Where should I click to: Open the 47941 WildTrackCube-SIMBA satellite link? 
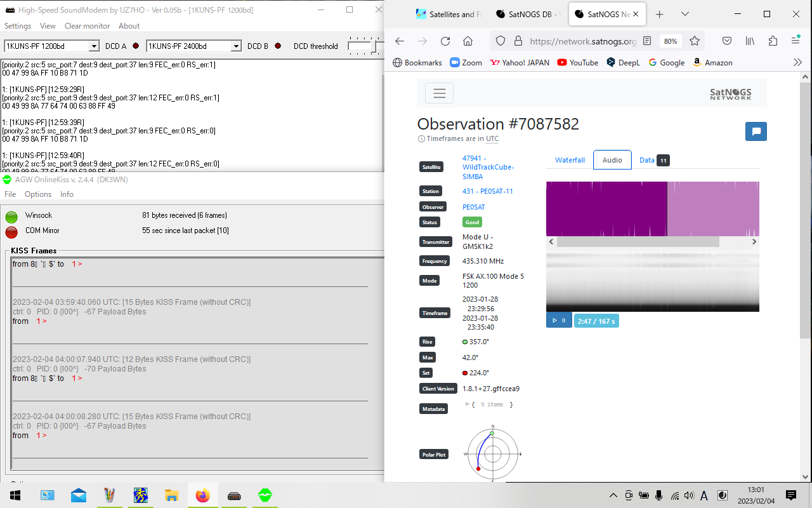(488, 168)
